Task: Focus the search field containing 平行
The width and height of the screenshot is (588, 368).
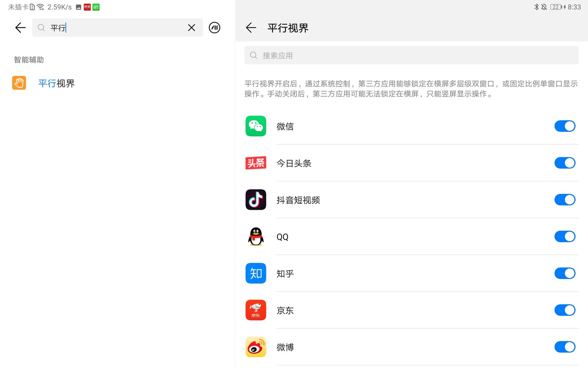Action: (x=117, y=28)
